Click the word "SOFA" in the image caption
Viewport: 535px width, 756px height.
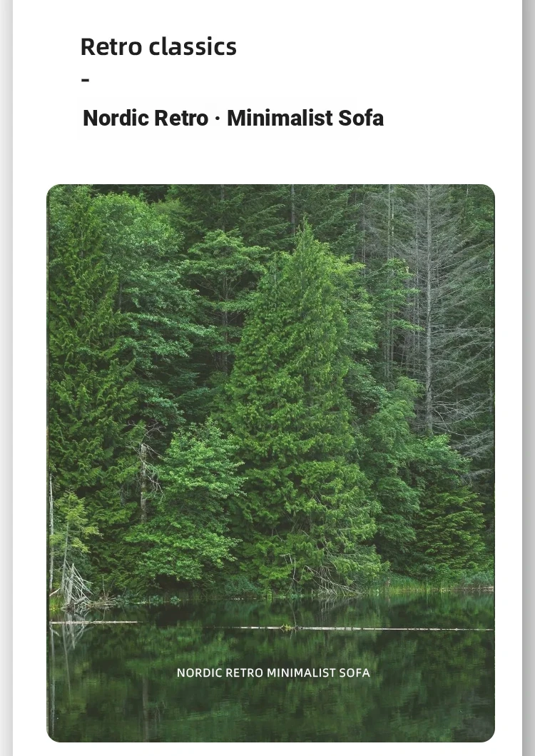[x=355, y=672]
